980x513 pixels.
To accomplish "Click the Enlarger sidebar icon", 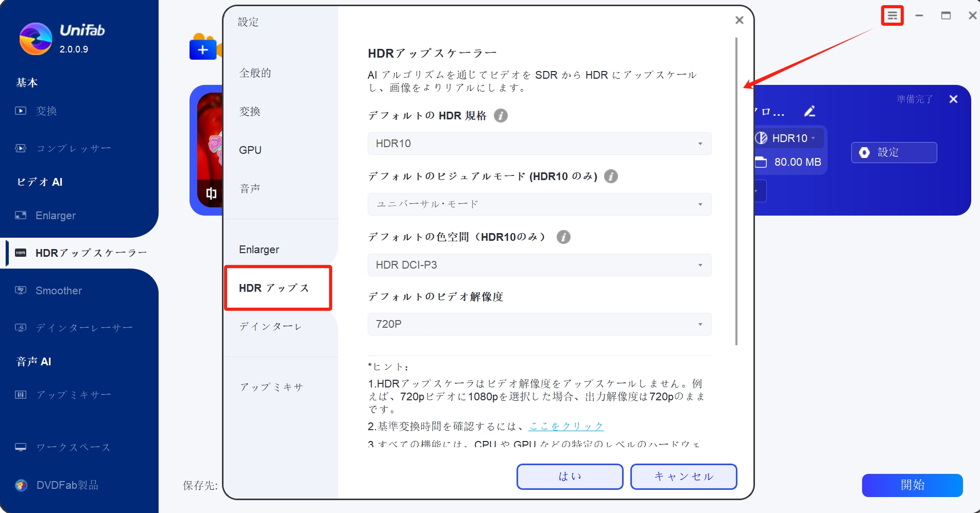I will [x=21, y=215].
